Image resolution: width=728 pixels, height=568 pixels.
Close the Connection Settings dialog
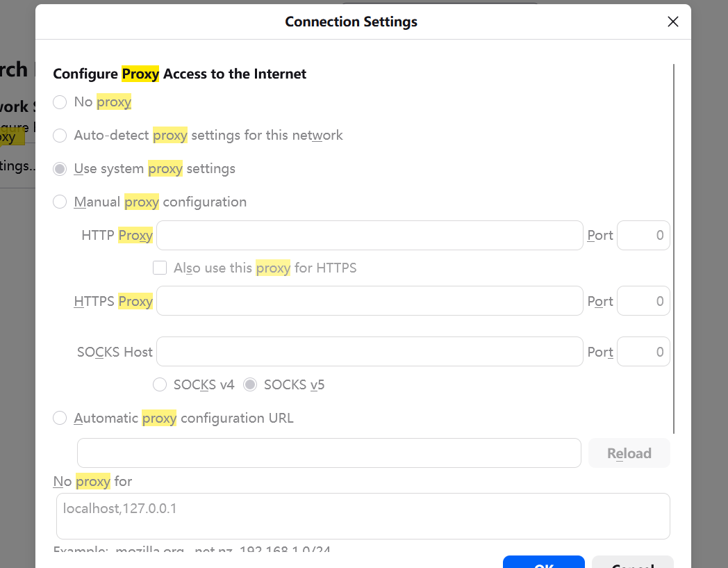coord(672,22)
